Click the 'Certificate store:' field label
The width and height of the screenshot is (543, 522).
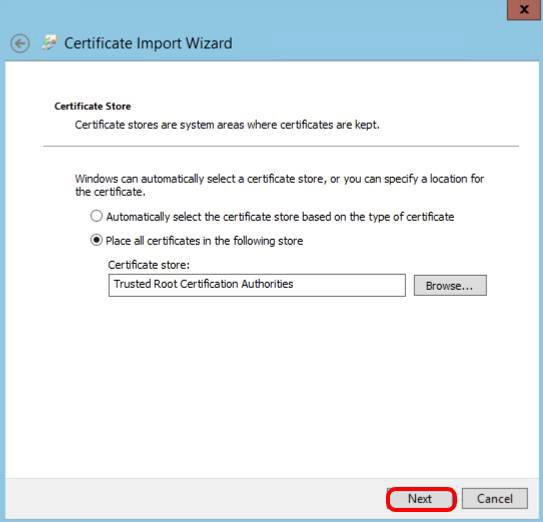coord(149,265)
